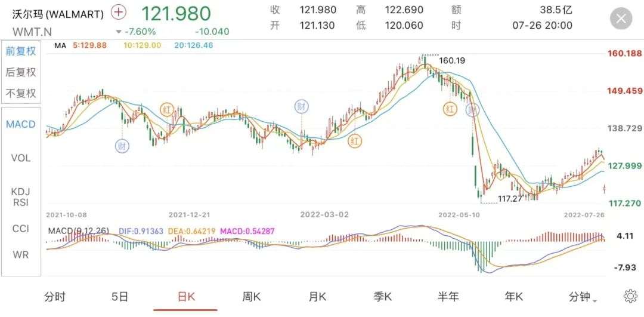The height and width of the screenshot is (317, 644).
Task: Click the 红 dividend marker near 2022-05-10
Action: 450,109
